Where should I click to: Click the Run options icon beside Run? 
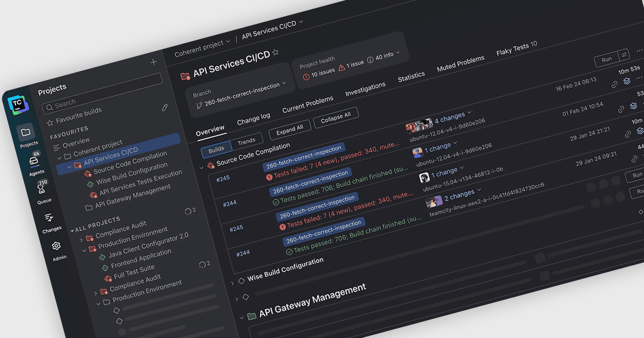[624, 55]
